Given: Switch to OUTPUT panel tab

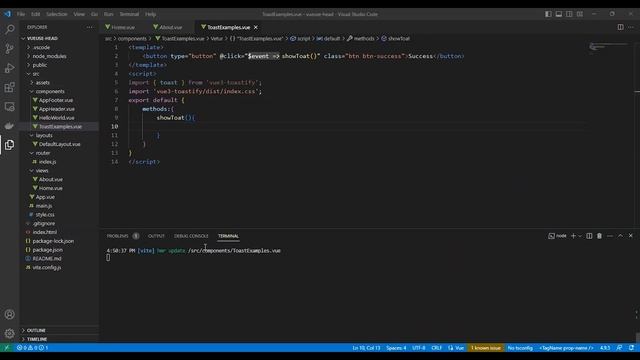Looking at the screenshot, I should (156, 236).
